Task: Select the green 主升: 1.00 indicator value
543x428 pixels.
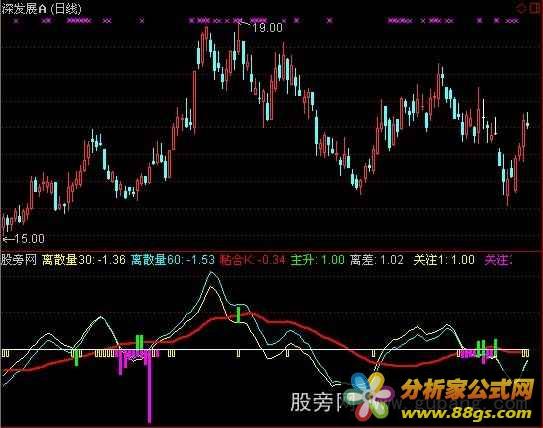Action: [x=318, y=260]
